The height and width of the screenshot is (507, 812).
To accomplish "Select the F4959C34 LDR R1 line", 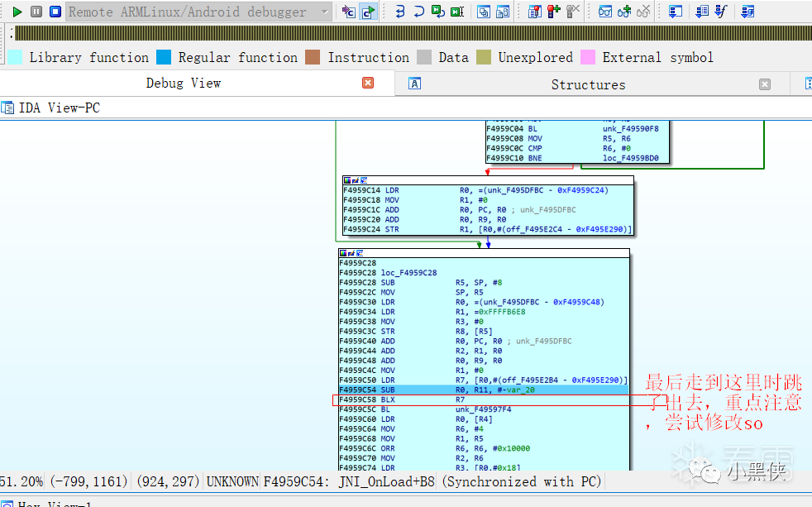I will (483, 311).
